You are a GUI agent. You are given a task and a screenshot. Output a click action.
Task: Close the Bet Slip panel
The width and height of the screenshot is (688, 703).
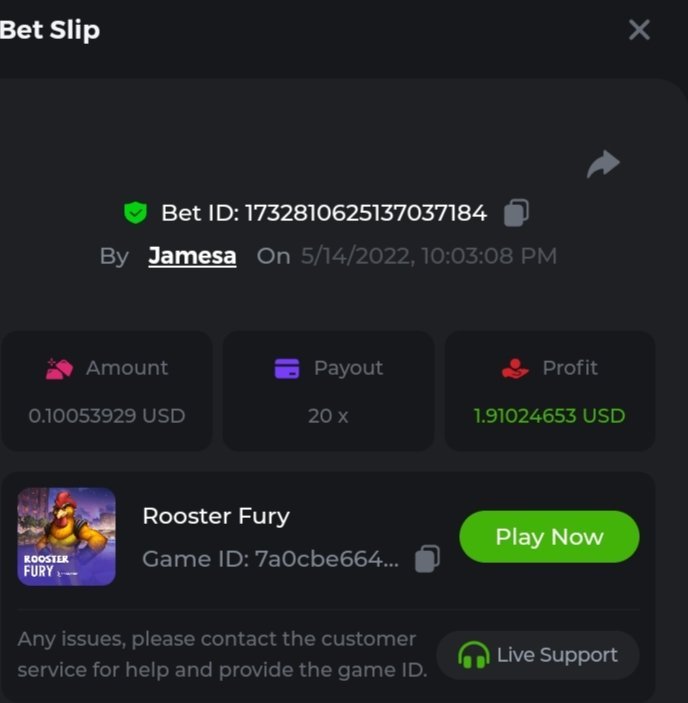pyautogui.click(x=639, y=30)
